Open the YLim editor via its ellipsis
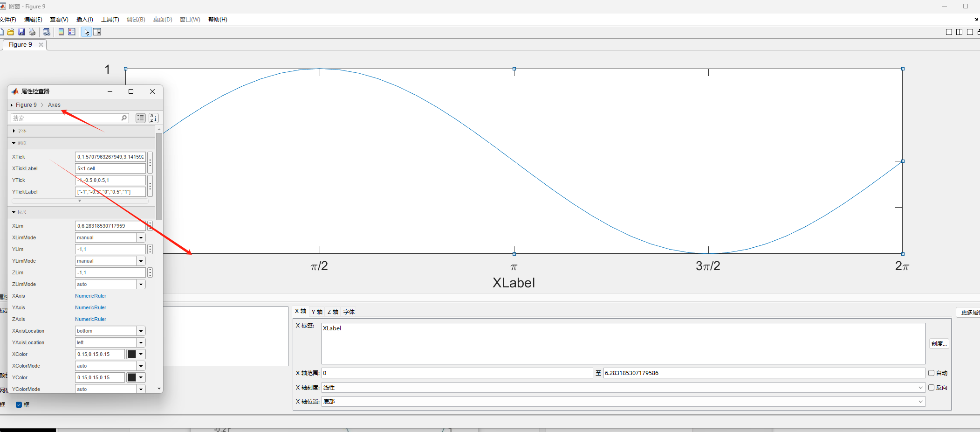The width and height of the screenshot is (980, 432). [x=150, y=249]
